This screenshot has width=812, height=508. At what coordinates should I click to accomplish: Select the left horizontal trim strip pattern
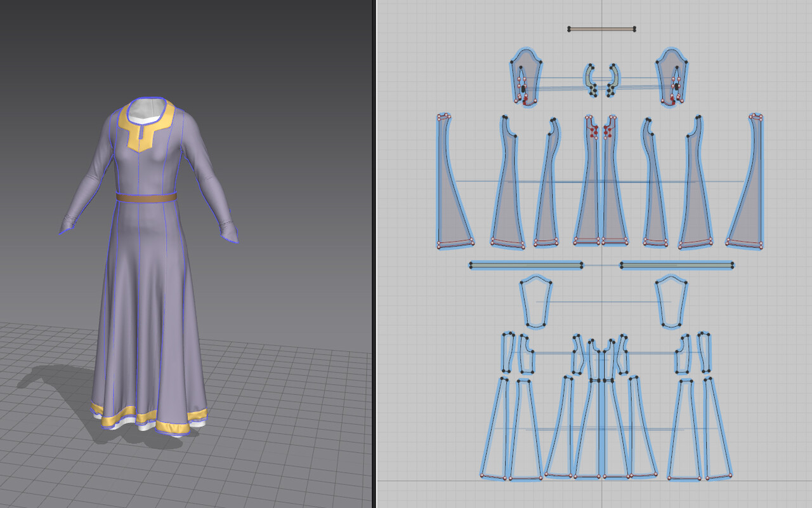pos(526,265)
